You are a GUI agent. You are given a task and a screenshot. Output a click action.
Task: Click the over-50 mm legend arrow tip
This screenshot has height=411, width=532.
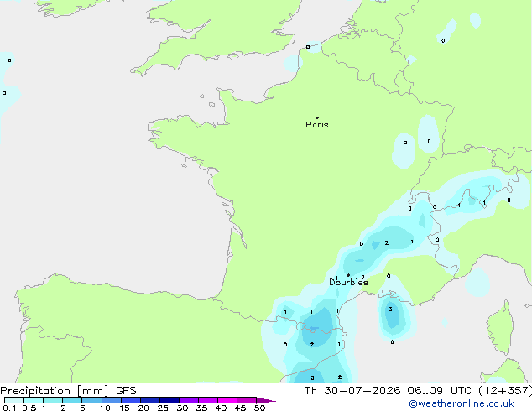(x=266, y=400)
